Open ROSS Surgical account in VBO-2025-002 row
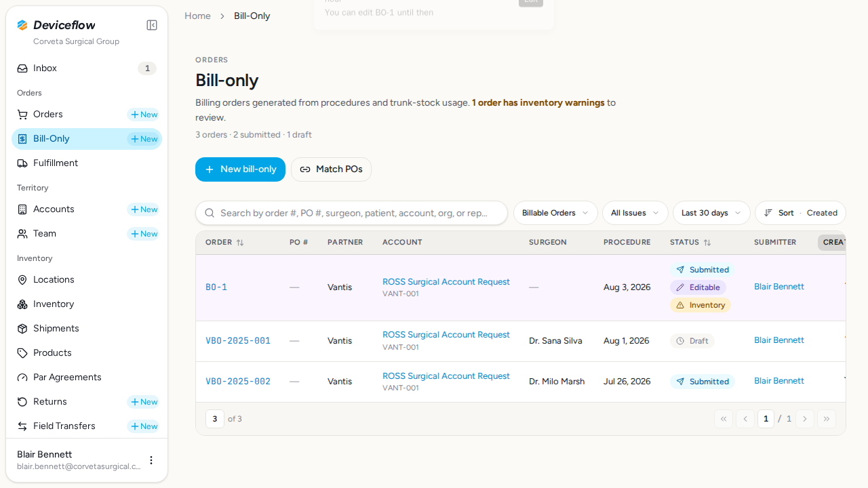 446,376
